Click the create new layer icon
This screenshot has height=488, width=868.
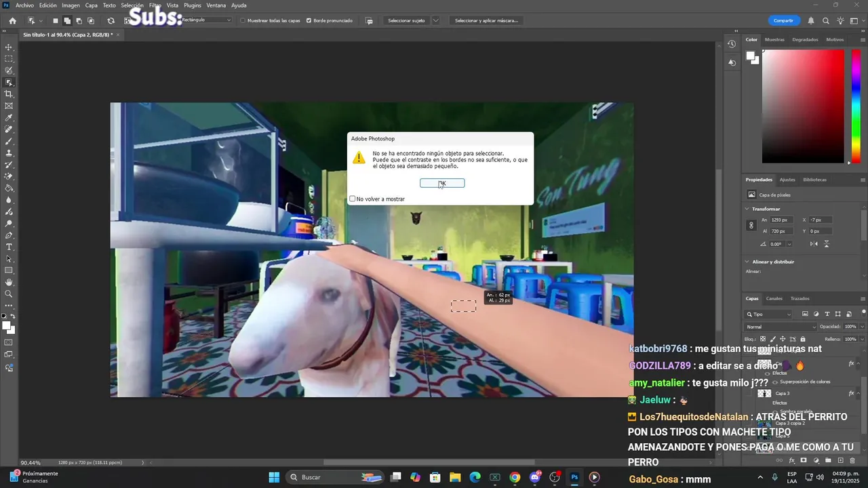pos(840,460)
